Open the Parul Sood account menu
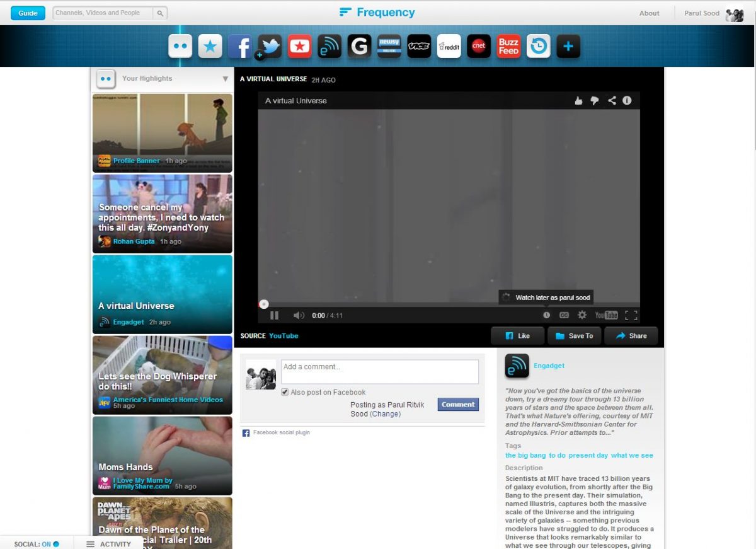756x549 pixels. (x=702, y=13)
